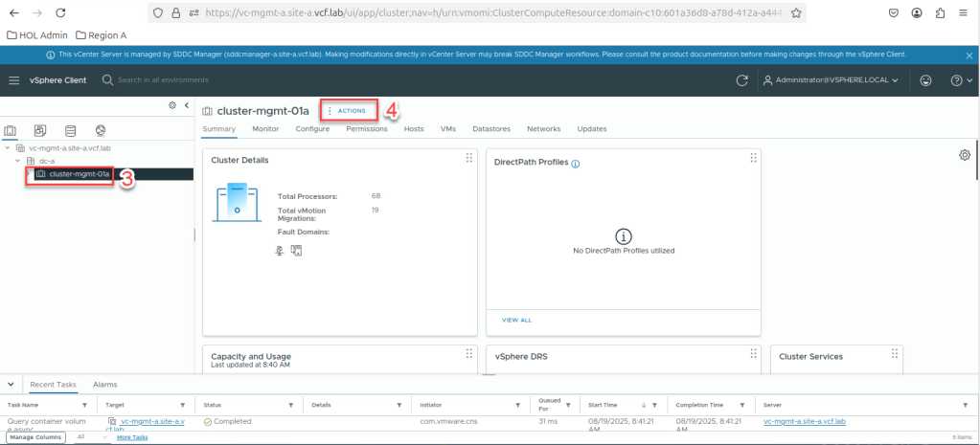Viewport: 980px width, 445px height.
Task: Grab the vSphere DRS card drag handle
Action: [x=753, y=354]
